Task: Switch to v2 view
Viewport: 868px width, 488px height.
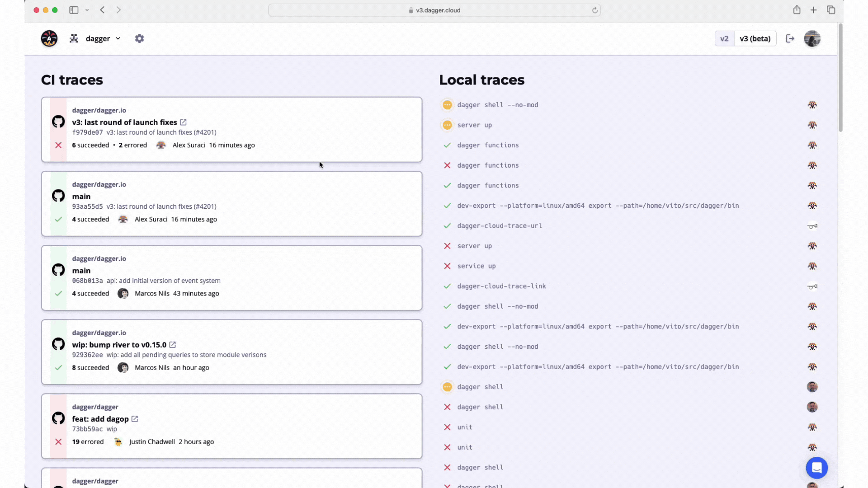Action: [x=724, y=38]
